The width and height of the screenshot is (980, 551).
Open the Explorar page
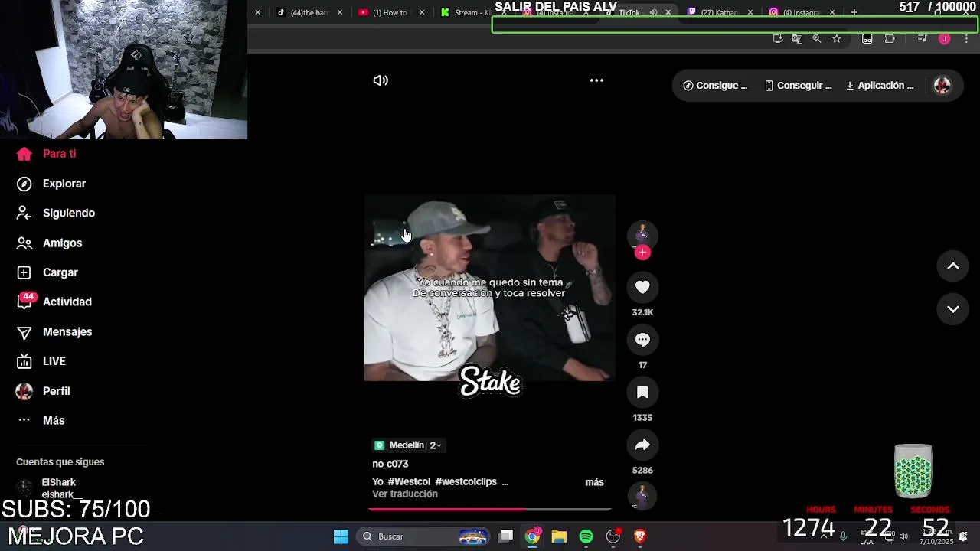tap(51, 184)
